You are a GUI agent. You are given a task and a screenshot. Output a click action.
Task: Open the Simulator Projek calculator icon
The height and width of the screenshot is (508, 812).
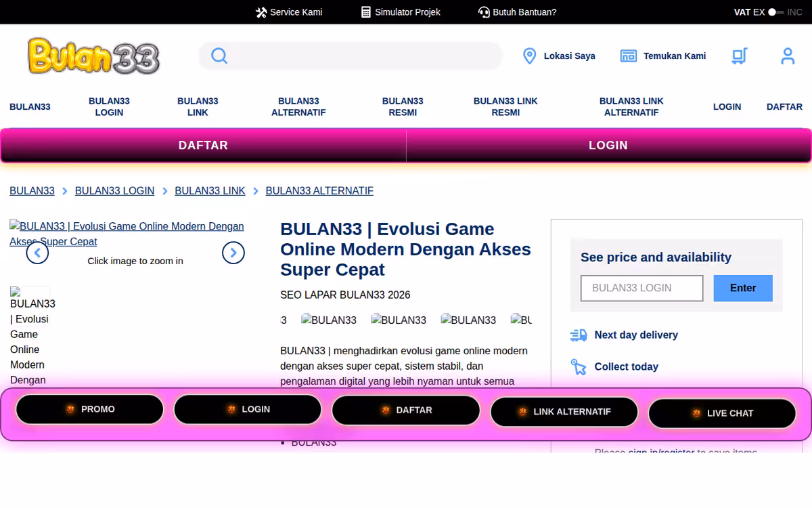coord(366,12)
